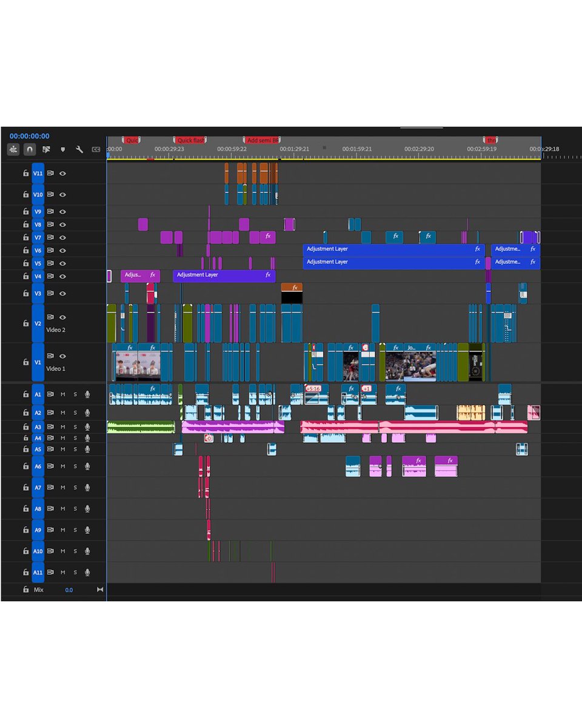This screenshot has height=728, width=582.
Task: Select the 'Quick flash' marker
Action: coord(190,140)
